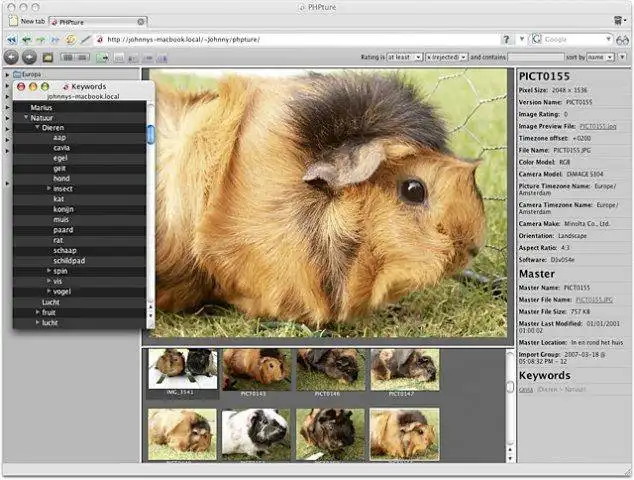Open the white-and-black guinea pig thumbnail
The height and width of the screenshot is (480, 634).
256,433
